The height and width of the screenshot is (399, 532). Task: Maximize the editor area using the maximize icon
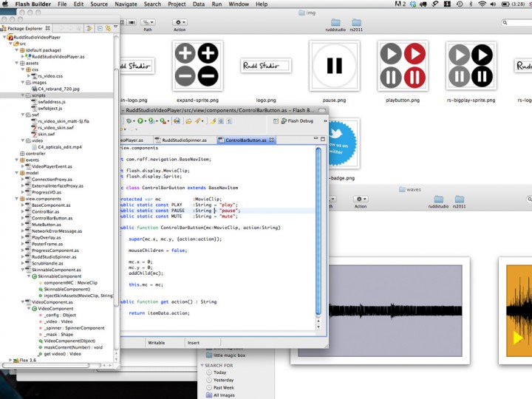(323, 139)
